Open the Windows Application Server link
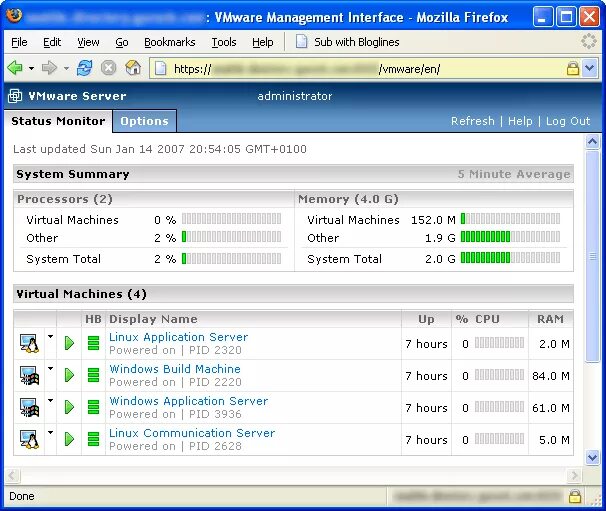 pyautogui.click(x=188, y=401)
